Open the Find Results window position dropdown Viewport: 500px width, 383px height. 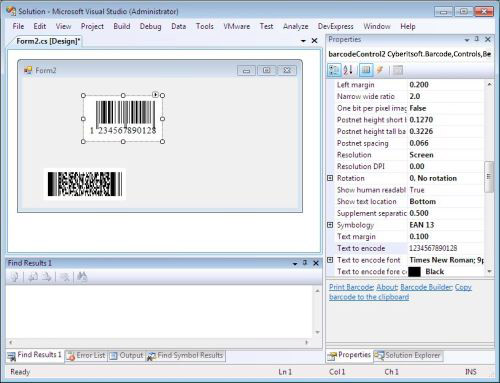point(295,264)
